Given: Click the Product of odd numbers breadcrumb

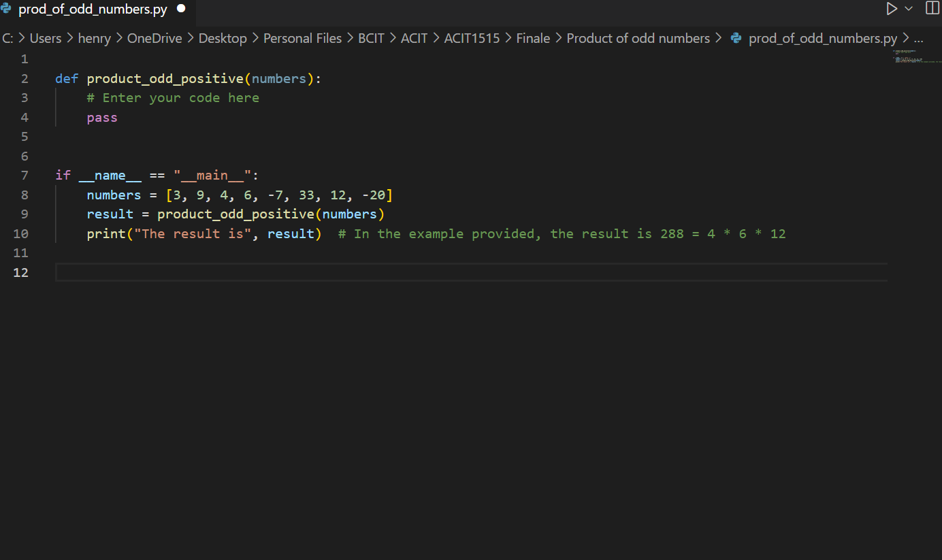Looking at the screenshot, I should 638,38.
